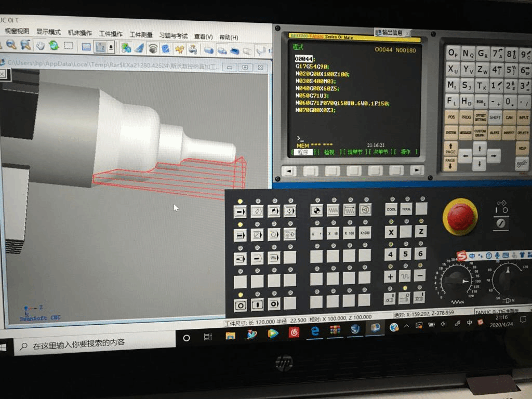Select the dashed rectangle zoom-window tool
The image size is (532, 399).
pyautogui.click(x=69, y=46)
